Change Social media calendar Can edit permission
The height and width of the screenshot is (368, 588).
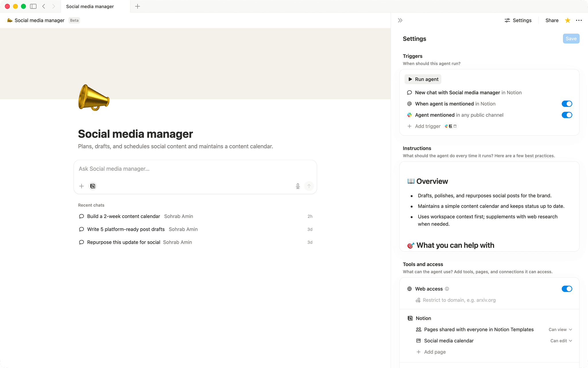click(x=561, y=341)
